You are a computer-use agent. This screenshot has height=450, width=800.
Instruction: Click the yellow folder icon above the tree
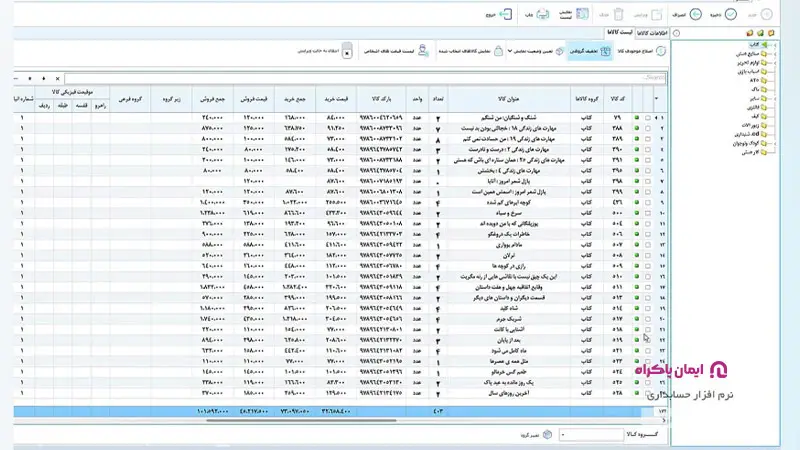click(x=771, y=33)
